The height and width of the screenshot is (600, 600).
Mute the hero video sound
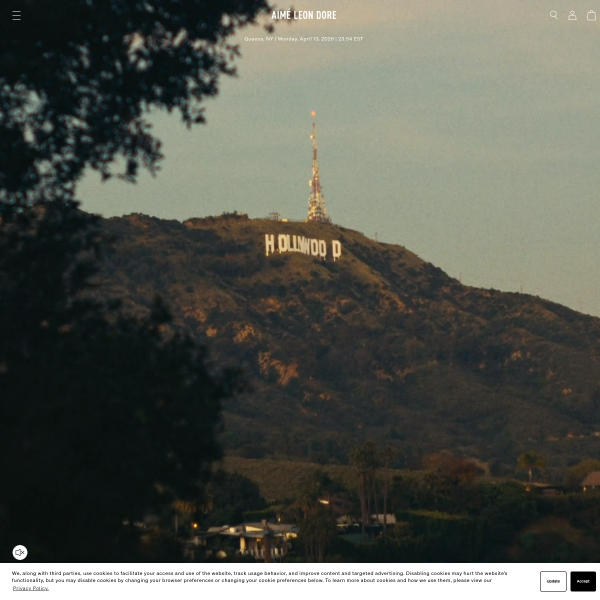tap(20, 552)
